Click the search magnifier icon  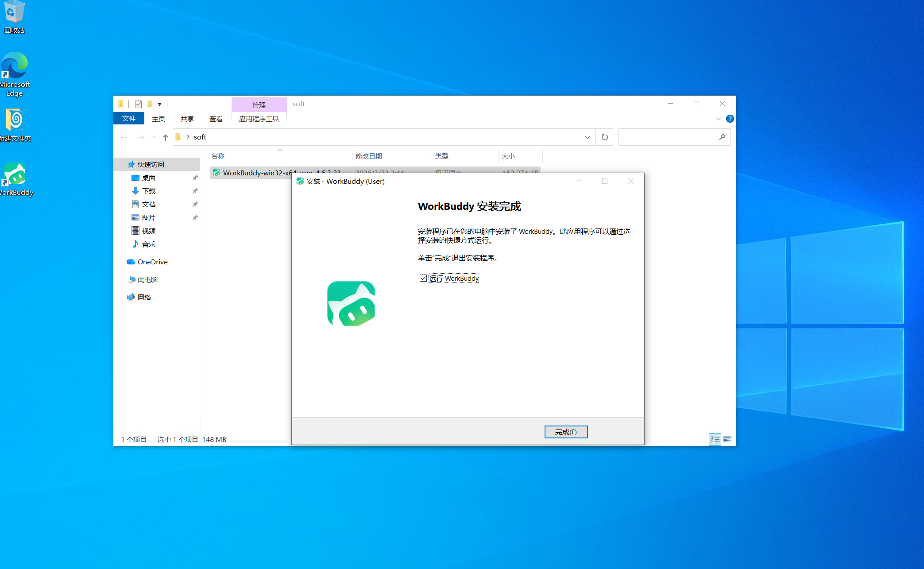(x=722, y=137)
